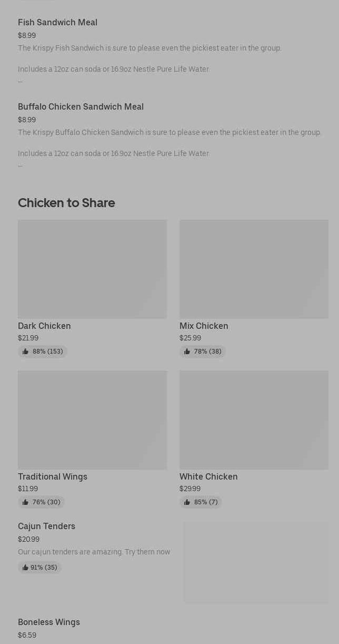Click thumbs-up icon on Cajun Tenders rating
Viewport: 339px width, 644px height.
click(x=25, y=568)
